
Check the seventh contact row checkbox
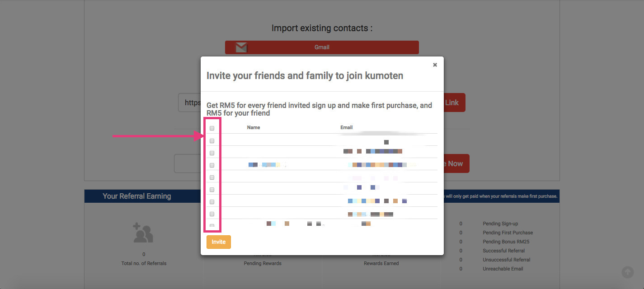tap(212, 214)
